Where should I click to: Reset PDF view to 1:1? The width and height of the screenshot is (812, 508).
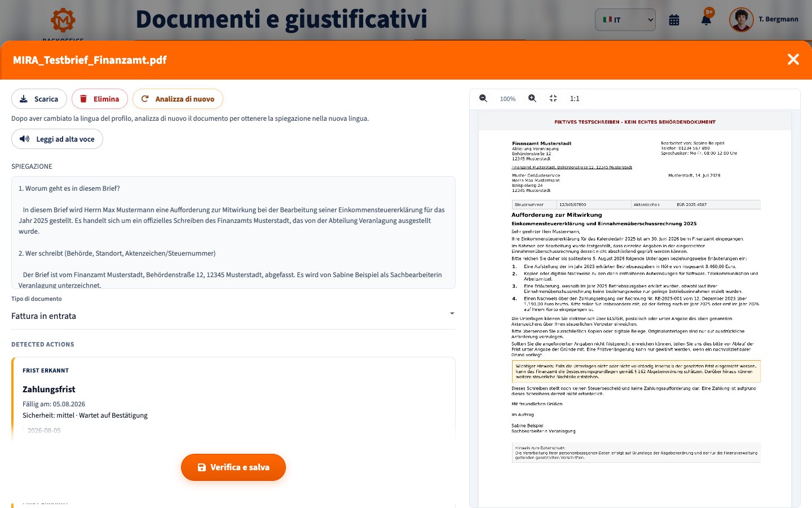point(575,98)
